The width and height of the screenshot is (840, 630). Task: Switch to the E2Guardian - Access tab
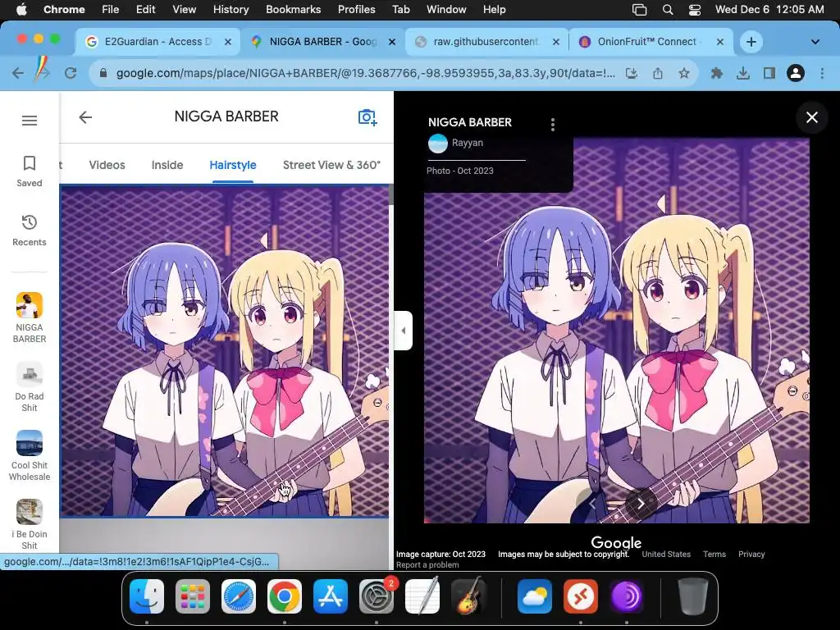(x=158, y=42)
